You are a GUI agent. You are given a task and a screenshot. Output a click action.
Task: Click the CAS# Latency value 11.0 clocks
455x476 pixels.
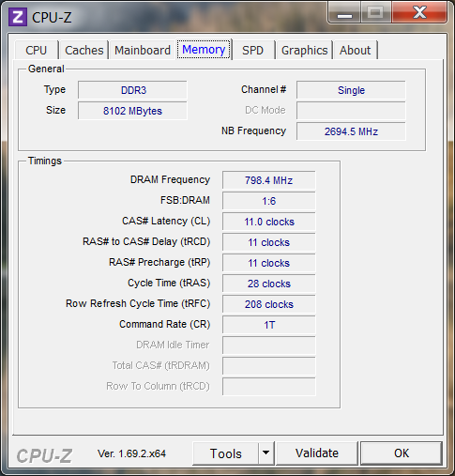tap(269, 222)
